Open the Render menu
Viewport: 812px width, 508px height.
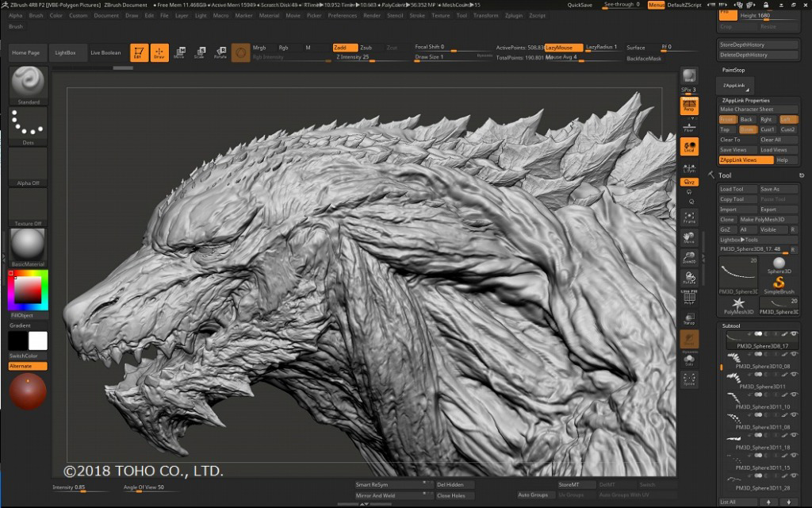pos(372,16)
